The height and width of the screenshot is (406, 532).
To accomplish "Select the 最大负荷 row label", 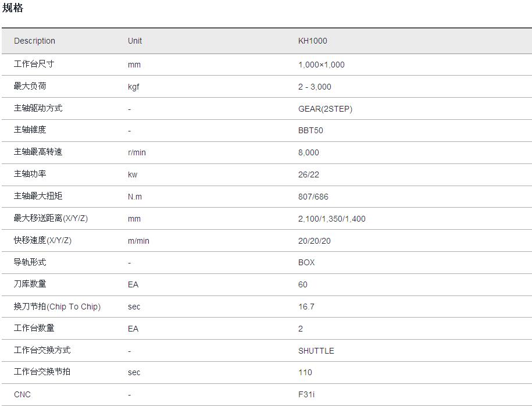I will 30,86.
